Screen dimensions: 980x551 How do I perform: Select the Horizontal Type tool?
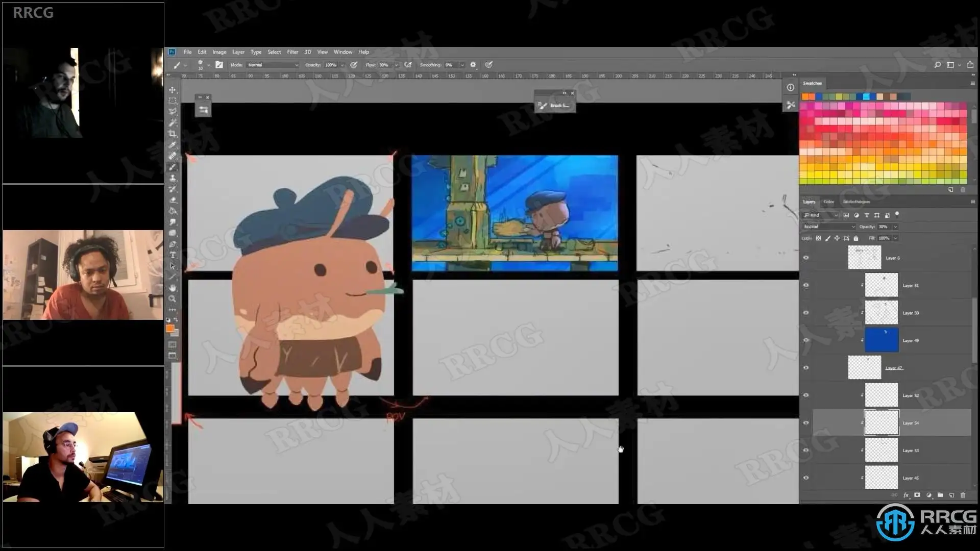point(173,255)
